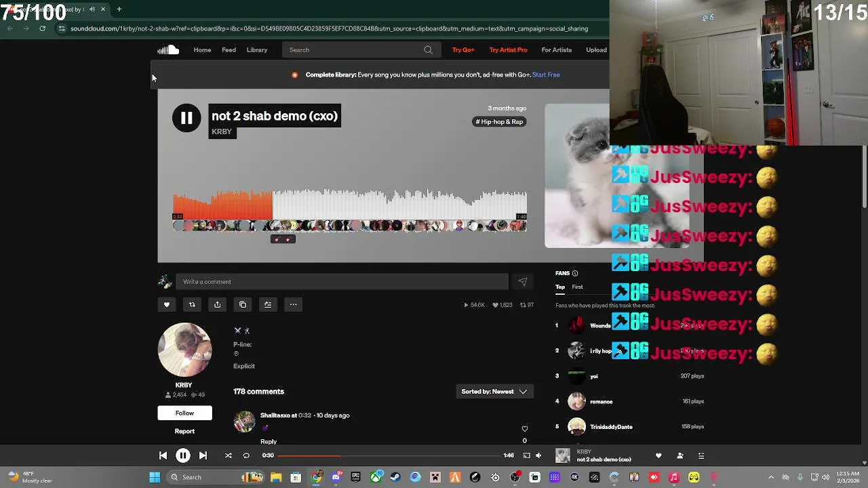
Task: Click the playback progress bar in bottom player
Action: (389, 455)
